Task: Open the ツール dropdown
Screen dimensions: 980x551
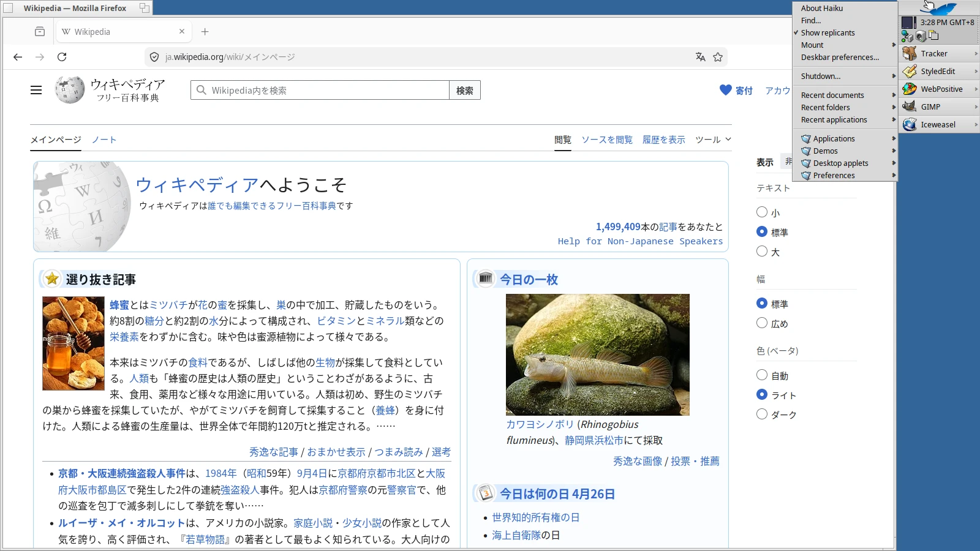Action: (712, 140)
